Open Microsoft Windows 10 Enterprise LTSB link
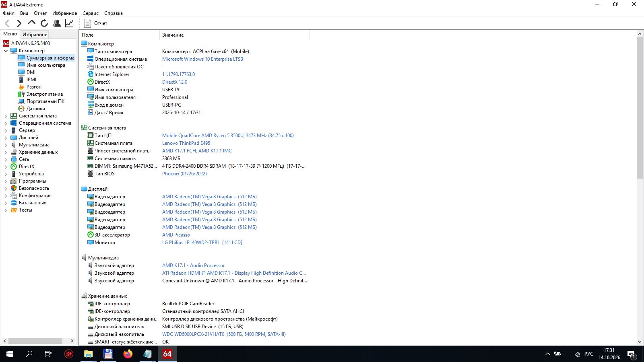Screen dimensions: 644x362 coord(202,59)
